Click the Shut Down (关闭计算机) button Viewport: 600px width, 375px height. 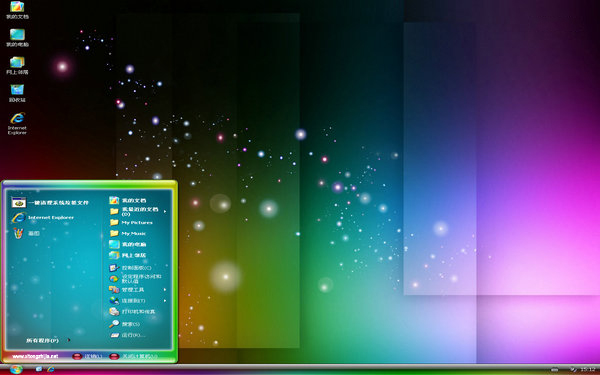coord(133,356)
